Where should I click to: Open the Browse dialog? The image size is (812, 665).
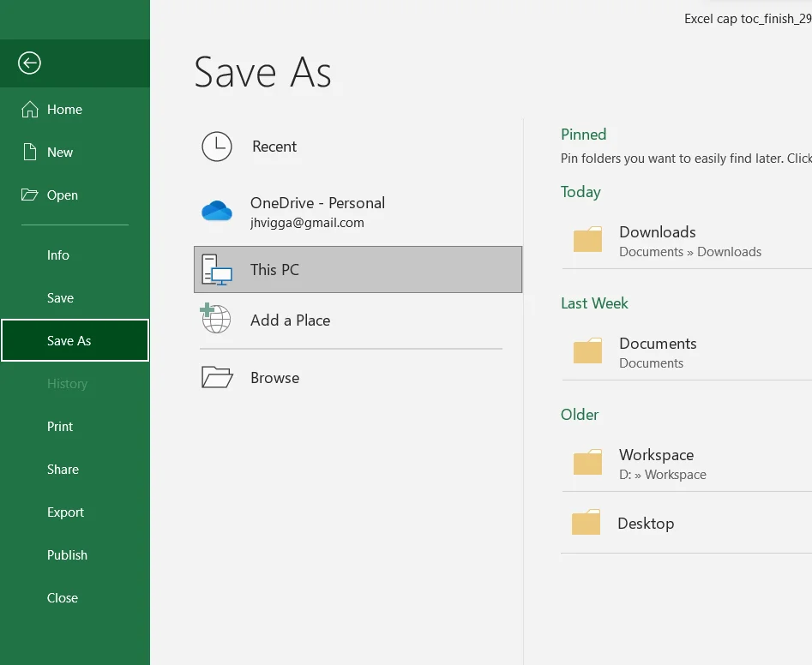[358, 378]
